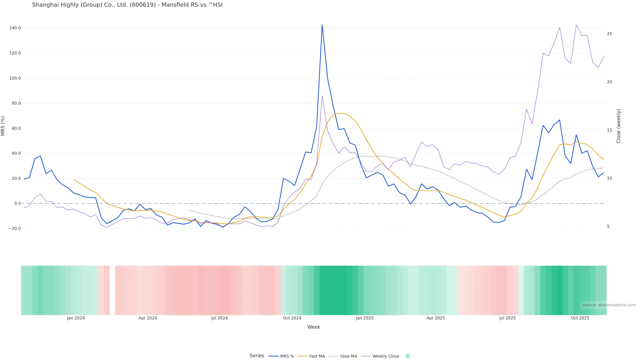Click the Series legend title
The height and width of the screenshot is (362, 644).
coord(257,356)
